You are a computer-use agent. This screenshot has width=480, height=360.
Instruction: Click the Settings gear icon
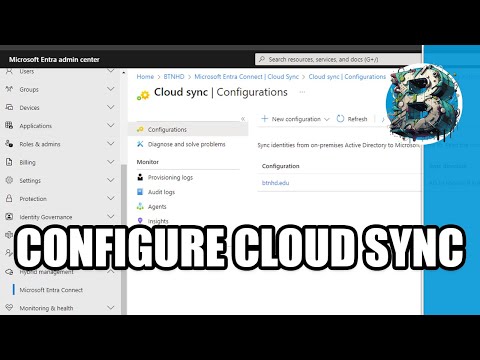pos(9,180)
